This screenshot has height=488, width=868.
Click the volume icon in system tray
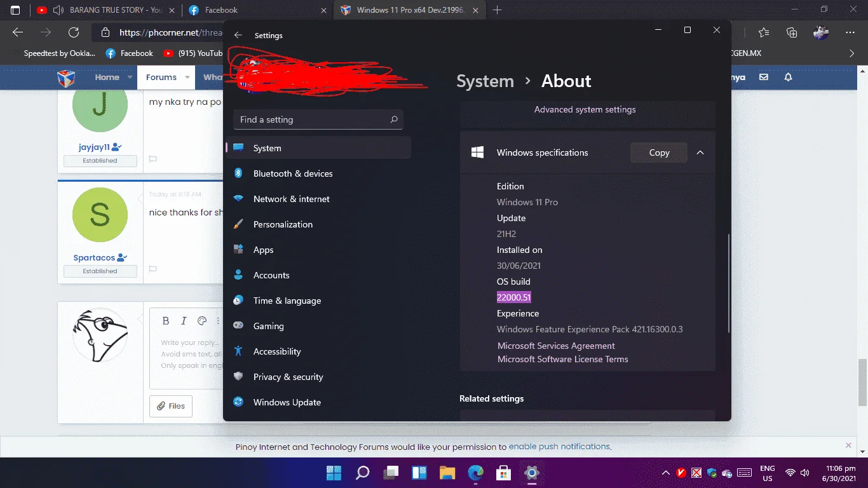[x=806, y=473]
